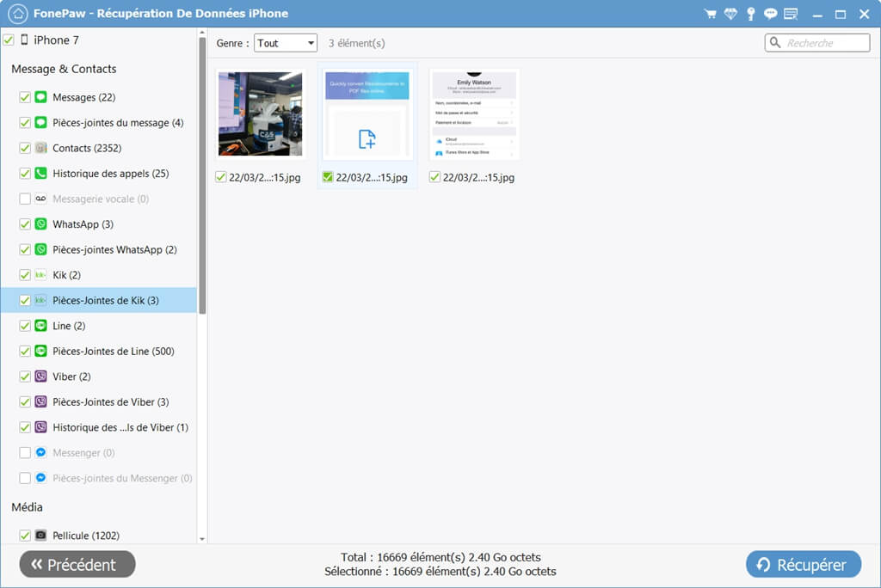Select the PDF converter screenshot thumbnail
This screenshot has width=881, height=588.
click(x=367, y=114)
